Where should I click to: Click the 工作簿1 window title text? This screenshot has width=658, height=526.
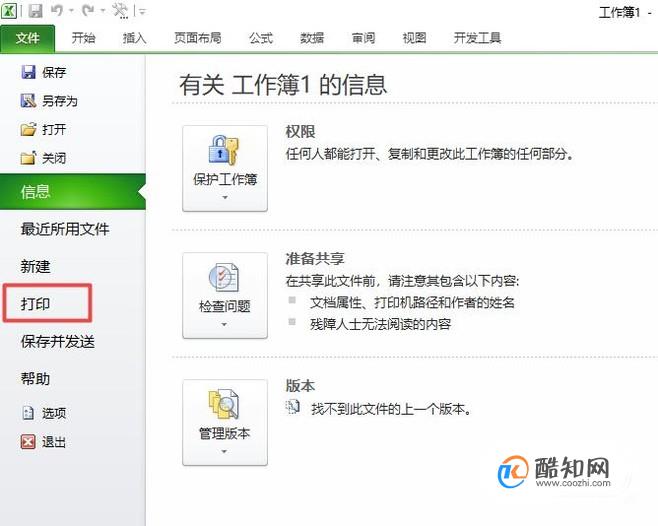(619, 13)
